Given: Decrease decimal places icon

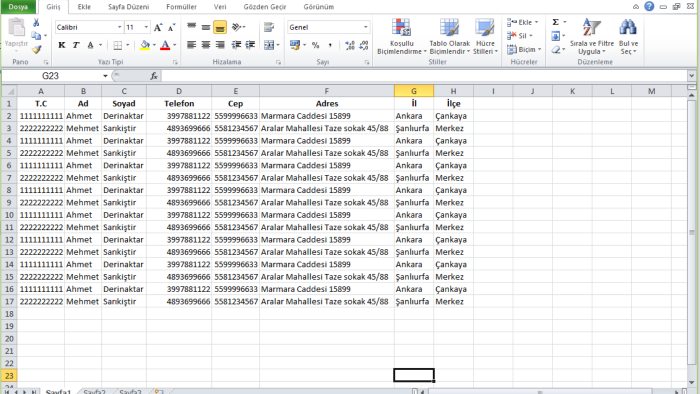Looking at the screenshot, I should (x=364, y=45).
